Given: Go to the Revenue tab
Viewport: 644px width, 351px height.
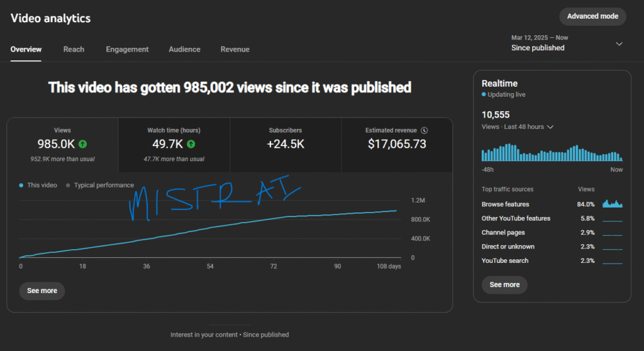Looking at the screenshot, I should click(235, 49).
